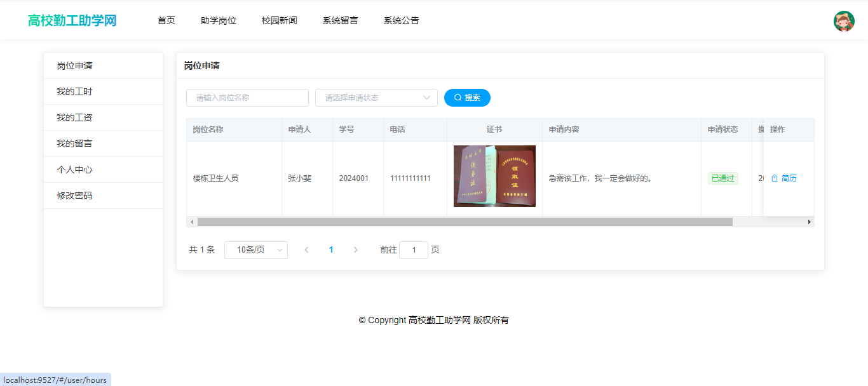Select 我的工资 in the sidebar
This screenshot has width=868, height=386.
coord(103,117)
